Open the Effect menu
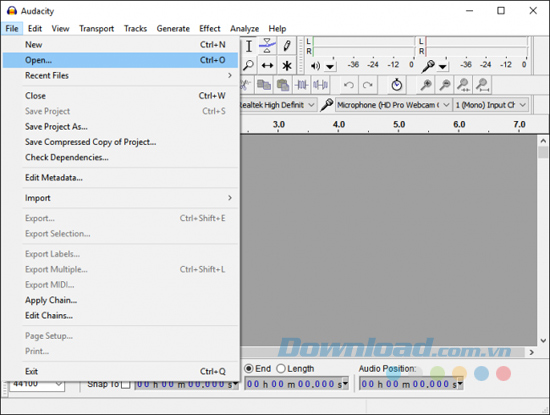550x415 pixels. [x=209, y=28]
